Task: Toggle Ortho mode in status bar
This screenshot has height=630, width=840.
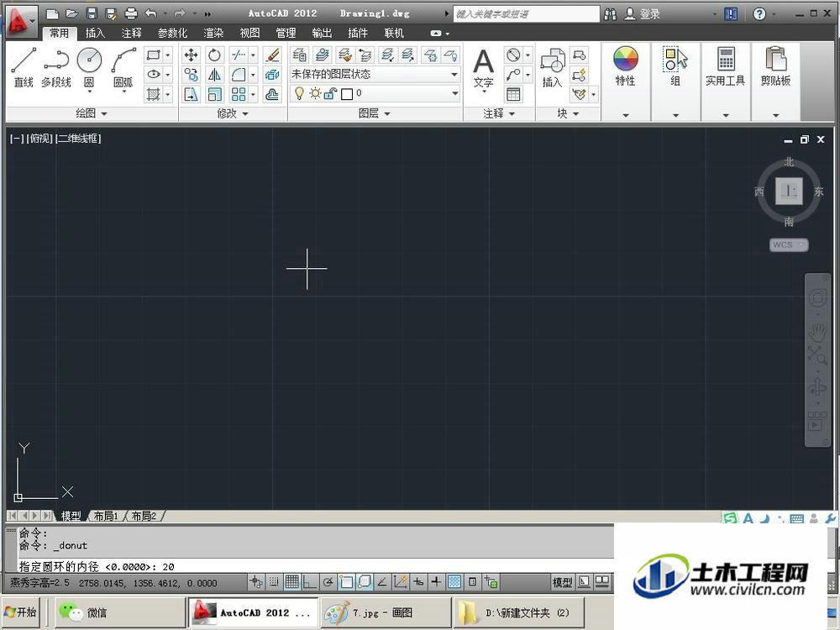Action: pos(310,582)
